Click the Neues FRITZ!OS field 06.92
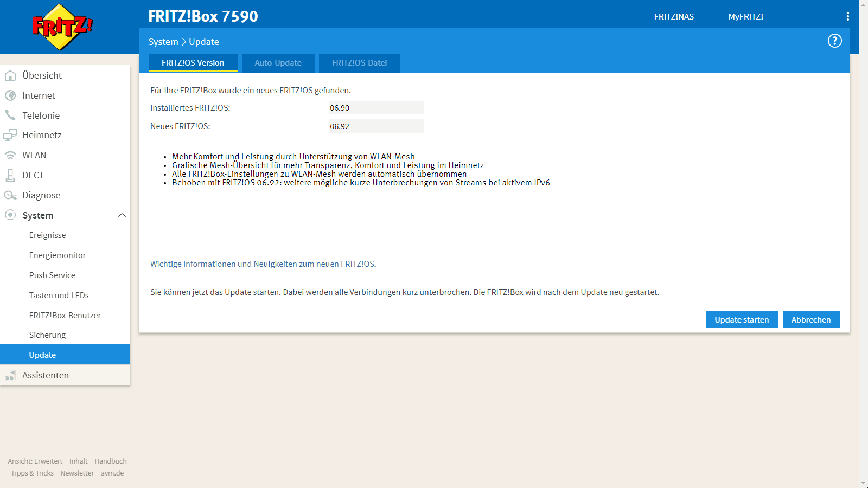Viewport: 868px width, 488px height. 376,126
